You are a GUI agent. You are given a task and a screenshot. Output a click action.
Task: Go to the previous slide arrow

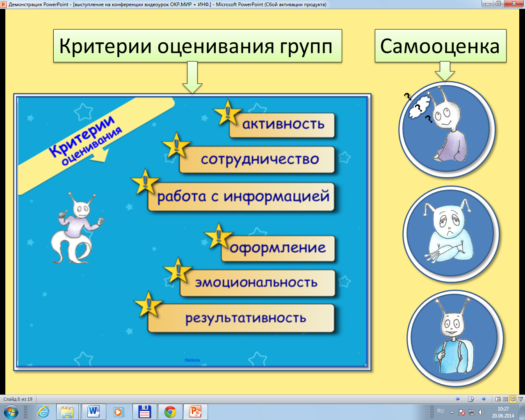click(458, 399)
